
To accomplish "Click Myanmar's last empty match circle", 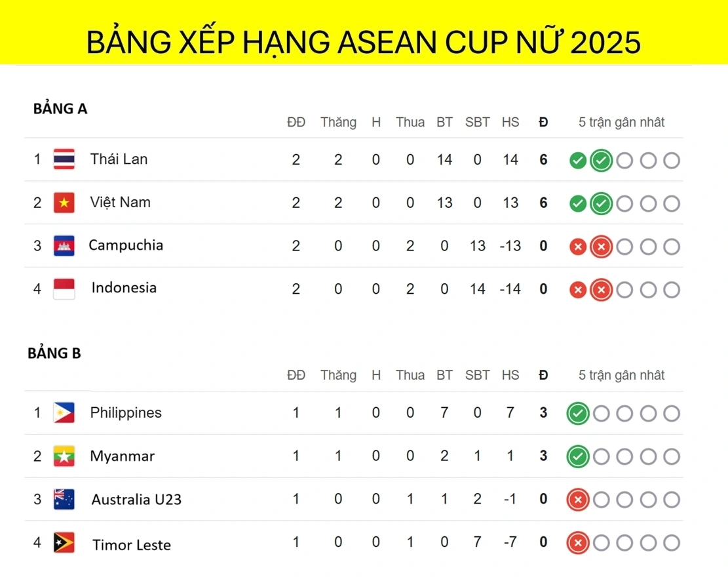I will click(x=672, y=456).
